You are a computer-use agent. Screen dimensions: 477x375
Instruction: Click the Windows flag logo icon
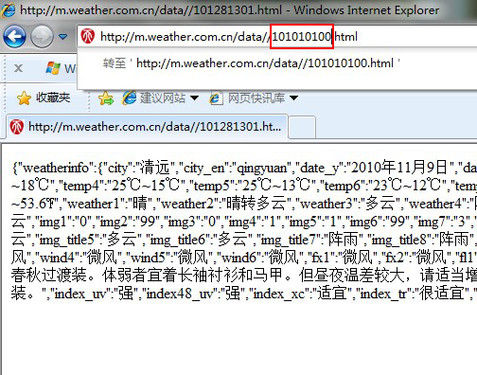pos(53,68)
